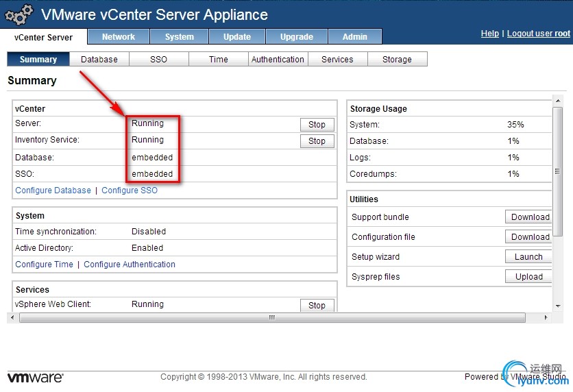Click the gears logo icon in header

(x=19, y=15)
